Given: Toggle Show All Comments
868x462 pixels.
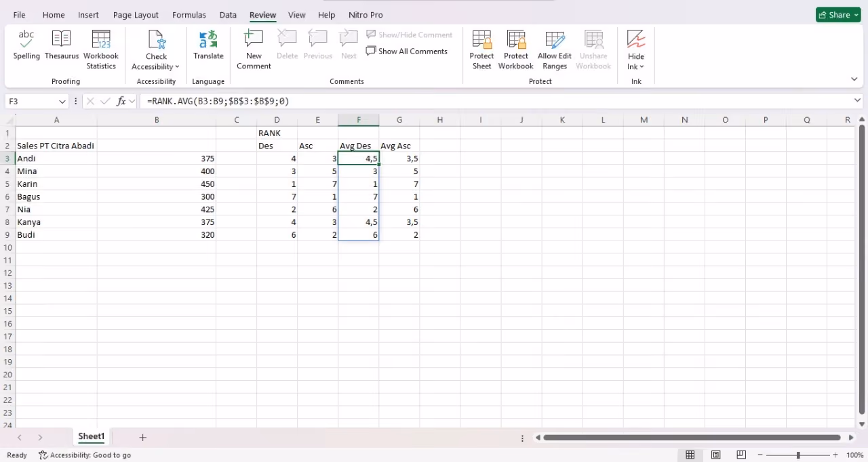Looking at the screenshot, I should (407, 51).
